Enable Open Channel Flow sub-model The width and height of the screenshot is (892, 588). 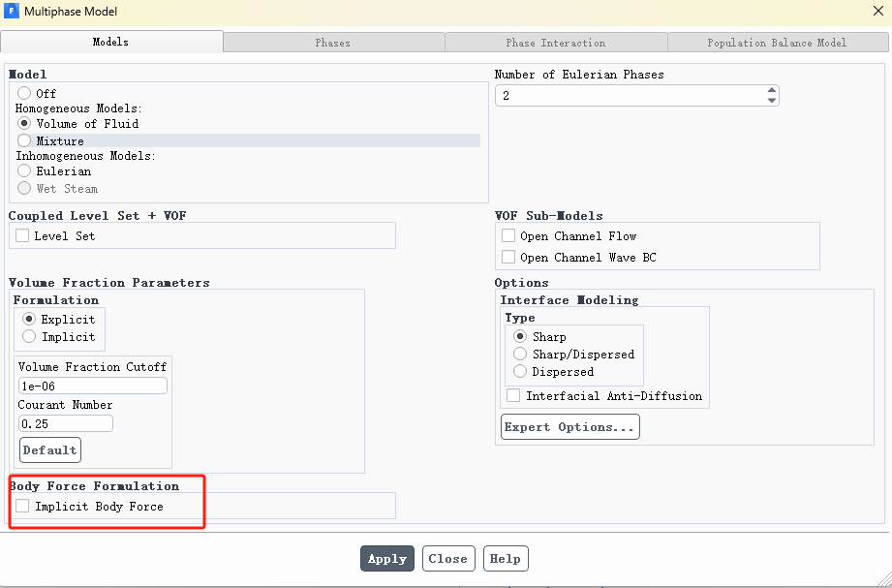[x=508, y=236]
